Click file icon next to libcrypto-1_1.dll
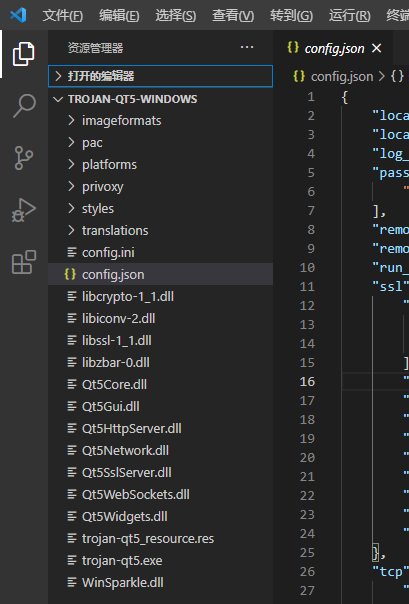 72,296
